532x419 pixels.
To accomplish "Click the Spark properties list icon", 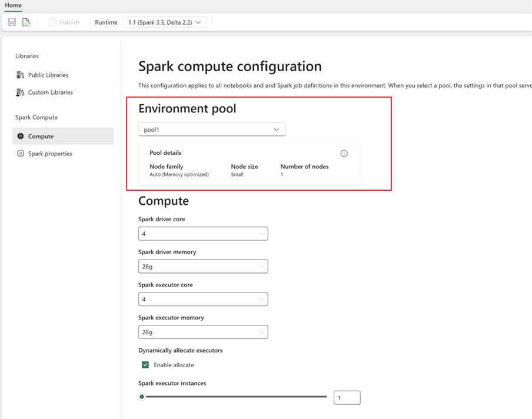I will point(21,154).
